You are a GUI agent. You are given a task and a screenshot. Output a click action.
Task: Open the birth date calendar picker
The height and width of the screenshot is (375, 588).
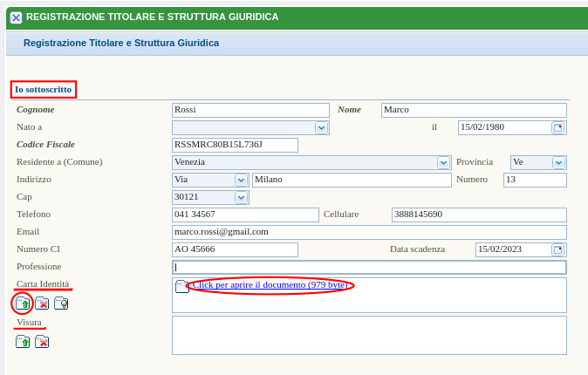[x=558, y=127]
